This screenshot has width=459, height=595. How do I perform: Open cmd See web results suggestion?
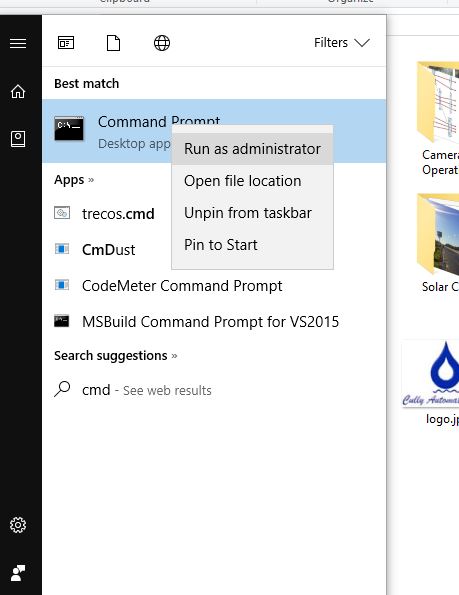click(214, 390)
